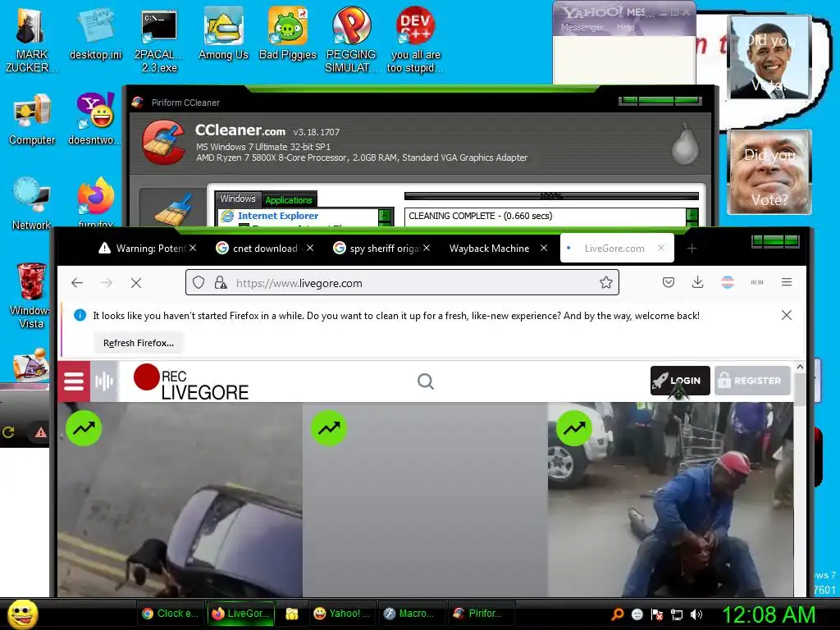Open the Firefox downloads panel

click(x=697, y=282)
